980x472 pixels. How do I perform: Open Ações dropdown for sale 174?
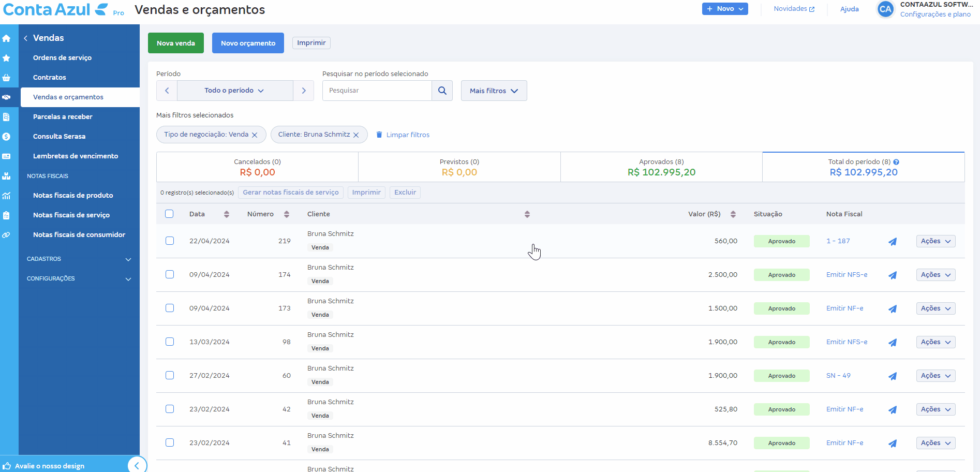pyautogui.click(x=936, y=275)
